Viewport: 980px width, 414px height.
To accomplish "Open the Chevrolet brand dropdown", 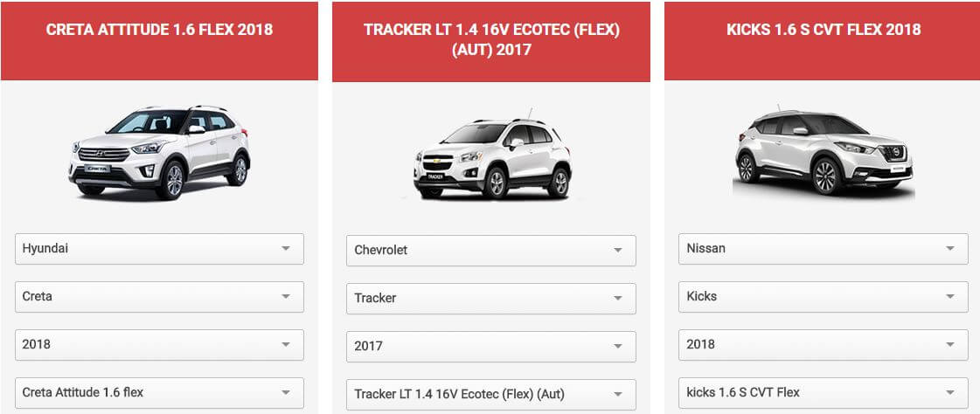I will (x=491, y=251).
